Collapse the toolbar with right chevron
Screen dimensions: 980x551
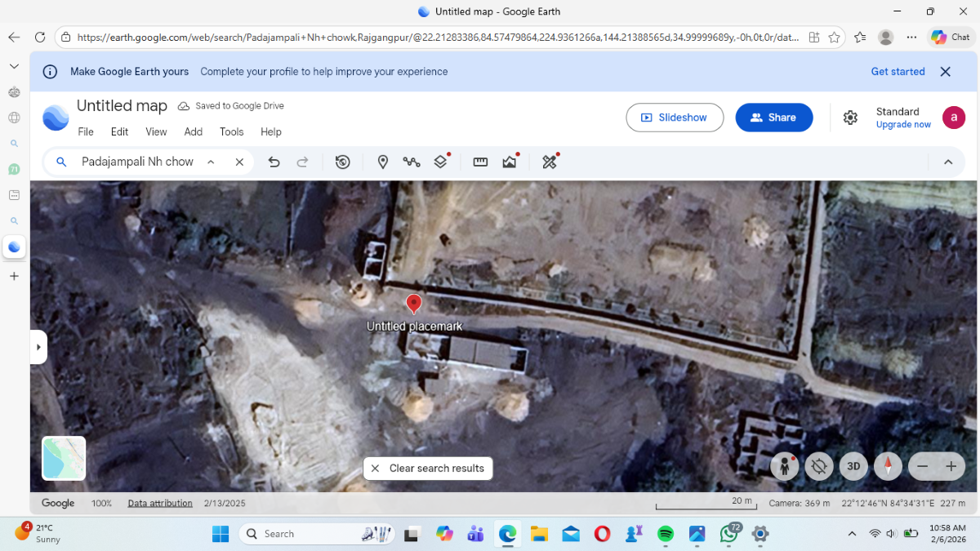[948, 162]
